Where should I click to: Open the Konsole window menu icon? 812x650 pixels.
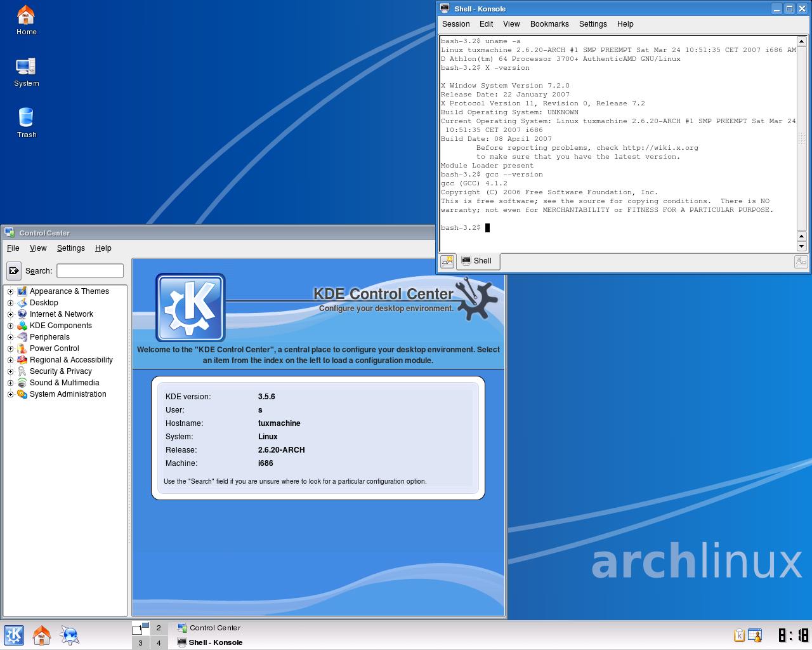pos(445,9)
